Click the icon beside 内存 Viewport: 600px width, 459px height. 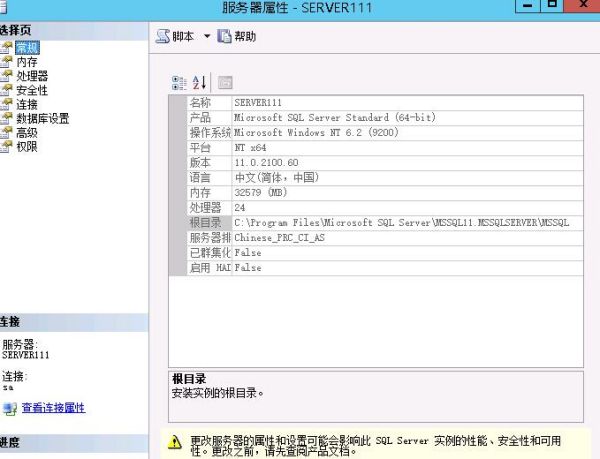point(6,62)
